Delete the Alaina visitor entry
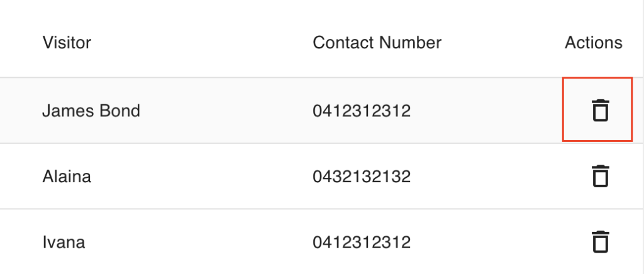 tap(601, 176)
